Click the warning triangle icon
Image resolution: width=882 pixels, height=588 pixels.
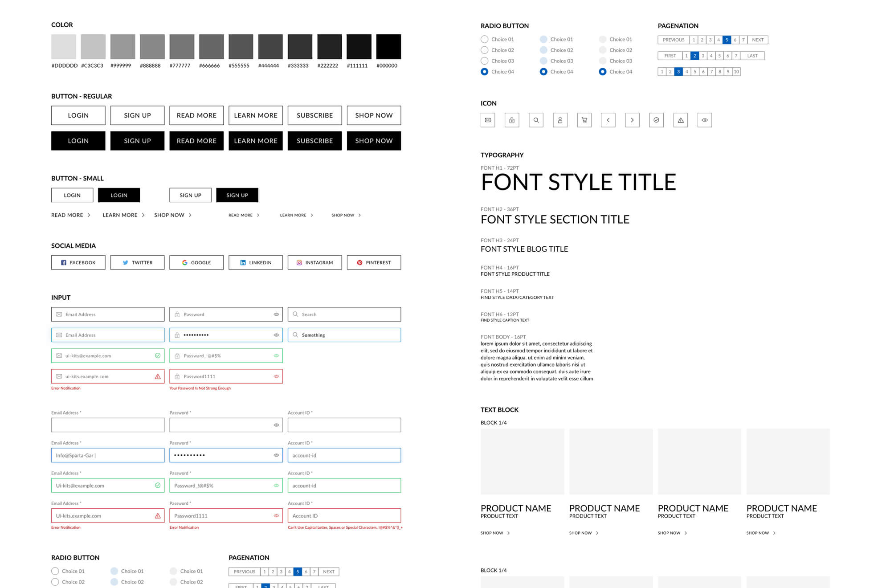click(x=680, y=120)
